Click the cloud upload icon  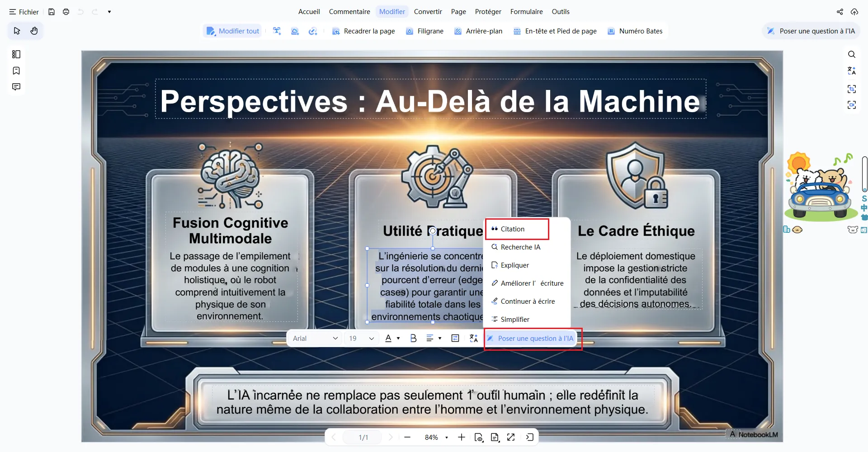[854, 12]
